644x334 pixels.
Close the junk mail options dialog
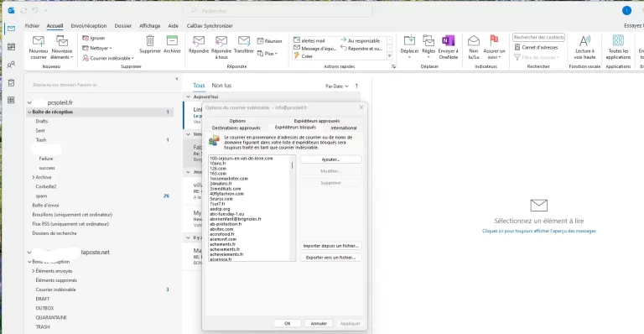(361, 107)
